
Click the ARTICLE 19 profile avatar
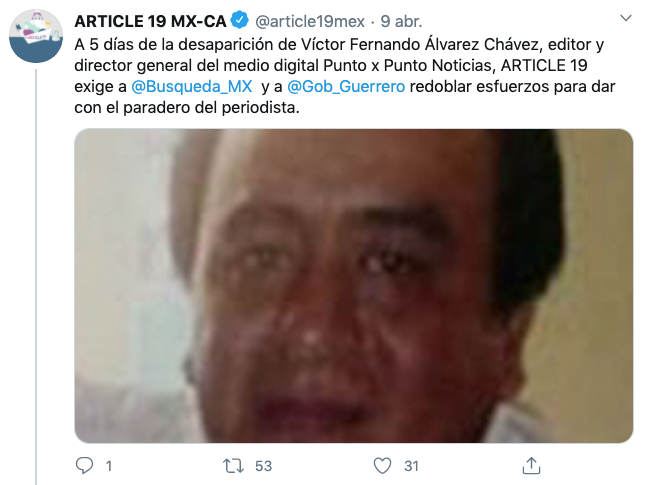[x=36, y=36]
